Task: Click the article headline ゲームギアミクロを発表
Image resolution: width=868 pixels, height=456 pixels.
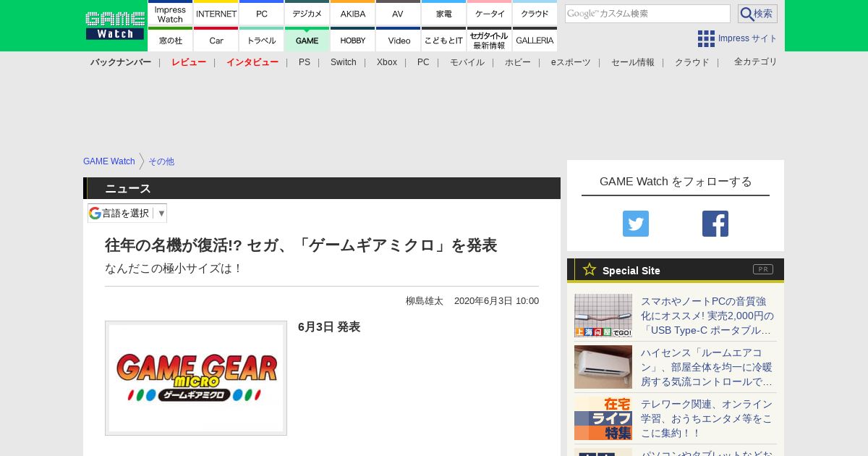Action: pyautogui.click(x=301, y=245)
